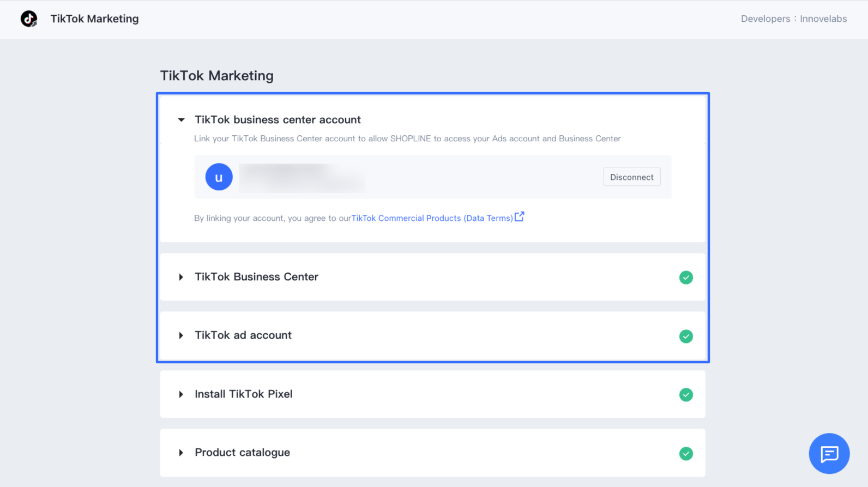The image size is (868, 487).
Task: Click the blurred account name field
Action: tap(302, 177)
